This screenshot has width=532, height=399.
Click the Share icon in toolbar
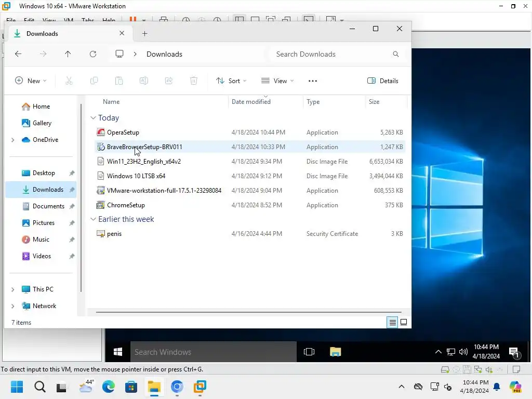click(169, 81)
